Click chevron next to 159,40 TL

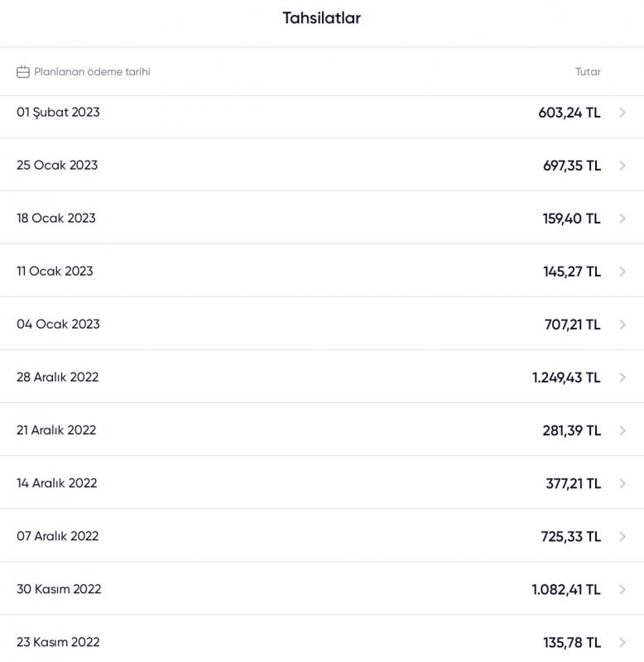(x=622, y=218)
